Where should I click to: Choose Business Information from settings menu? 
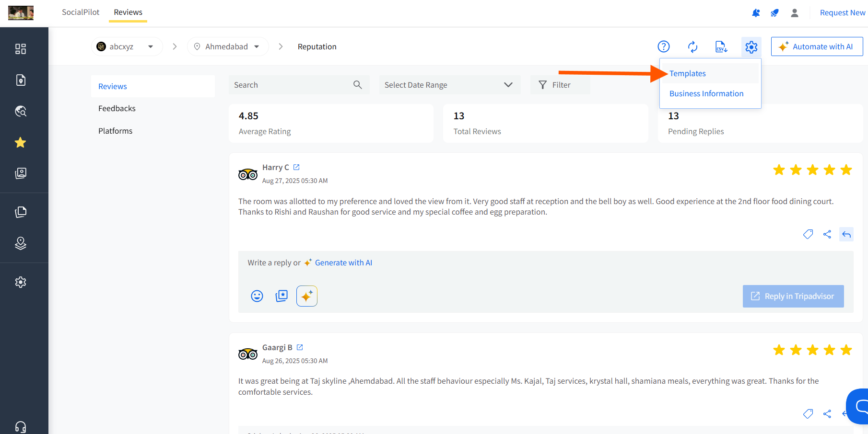point(706,93)
